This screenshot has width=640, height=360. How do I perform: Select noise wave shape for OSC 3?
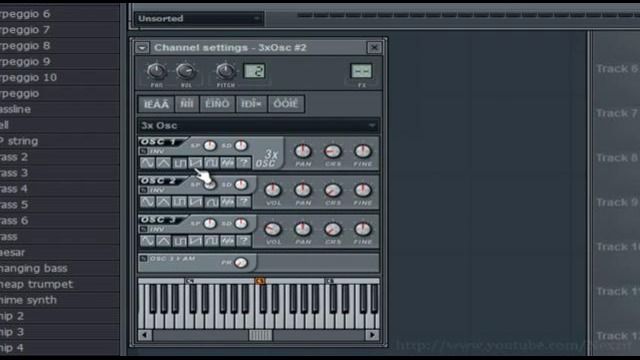point(227,241)
